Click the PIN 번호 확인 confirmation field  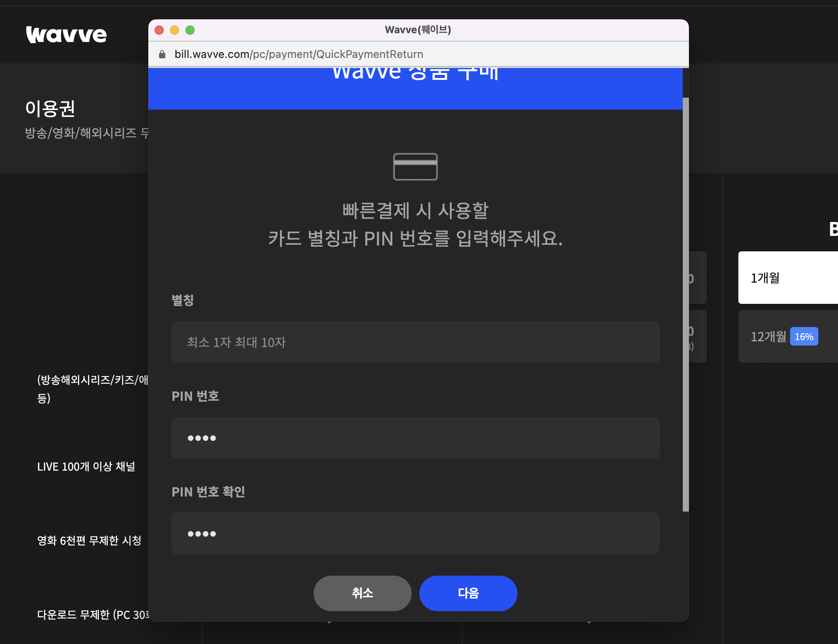point(415,533)
